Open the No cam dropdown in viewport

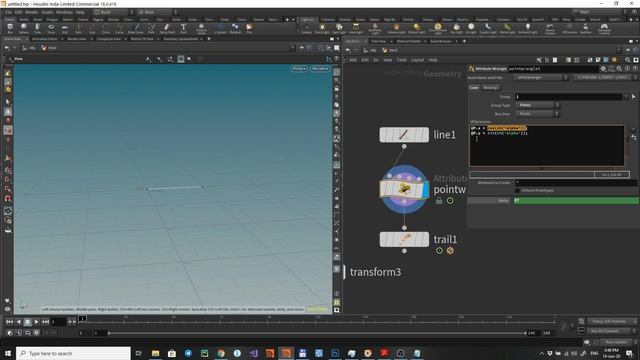320,69
